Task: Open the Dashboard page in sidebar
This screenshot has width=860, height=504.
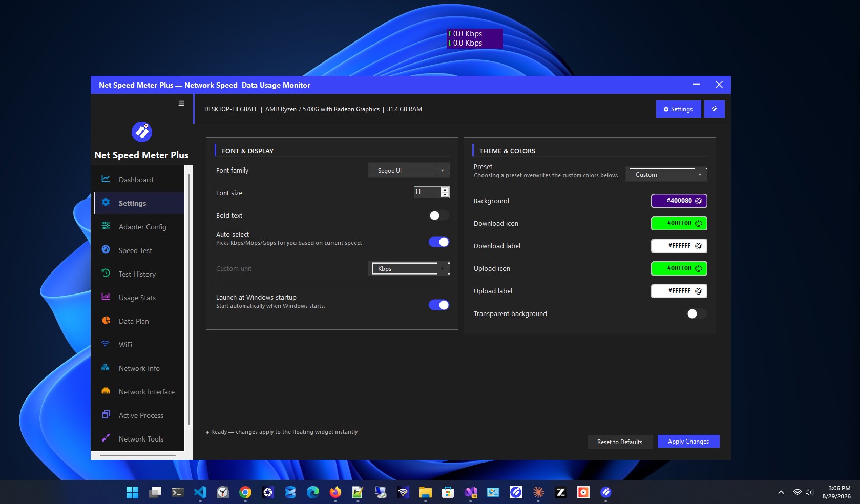Action: pos(139,180)
